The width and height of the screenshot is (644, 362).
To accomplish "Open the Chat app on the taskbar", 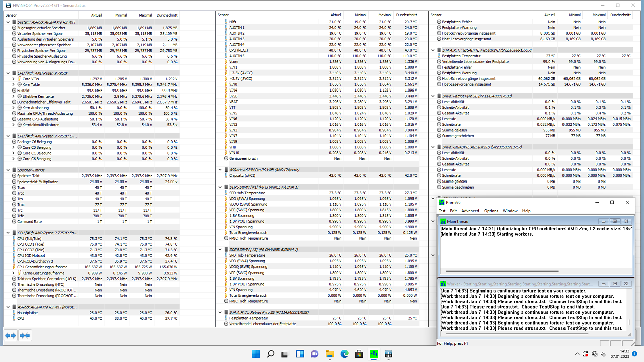I will (x=315, y=353).
